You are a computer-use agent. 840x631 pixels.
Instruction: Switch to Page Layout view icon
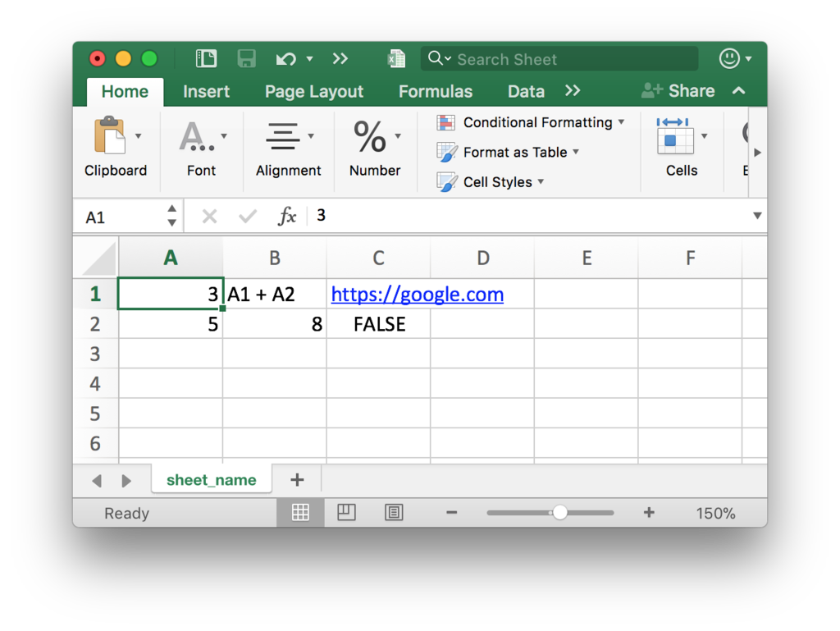(x=347, y=513)
